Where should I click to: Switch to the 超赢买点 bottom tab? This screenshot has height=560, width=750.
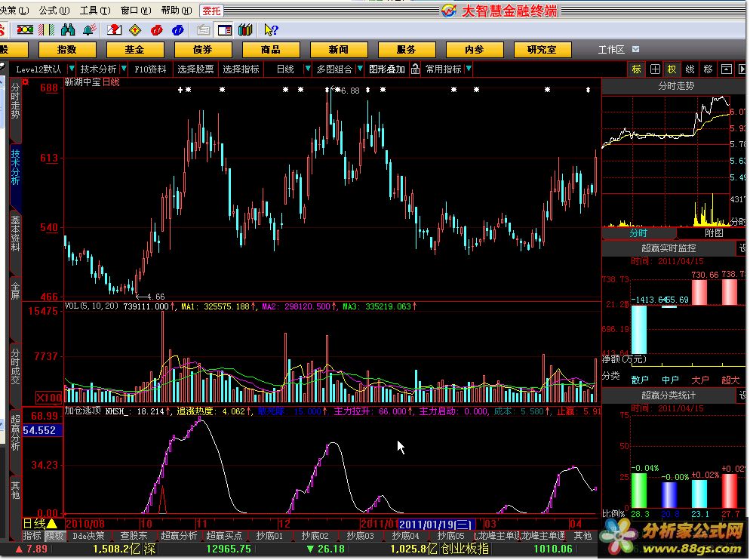pyautogui.click(x=224, y=536)
